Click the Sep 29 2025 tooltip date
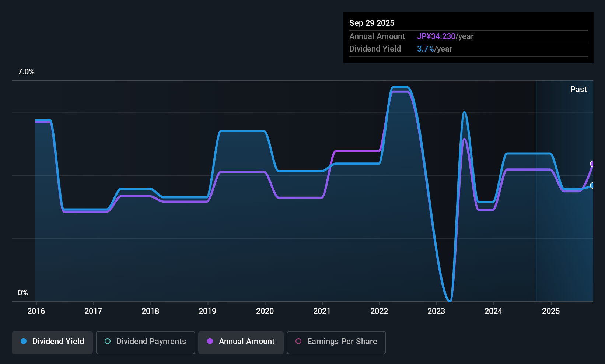This screenshot has width=605, height=364. point(372,23)
